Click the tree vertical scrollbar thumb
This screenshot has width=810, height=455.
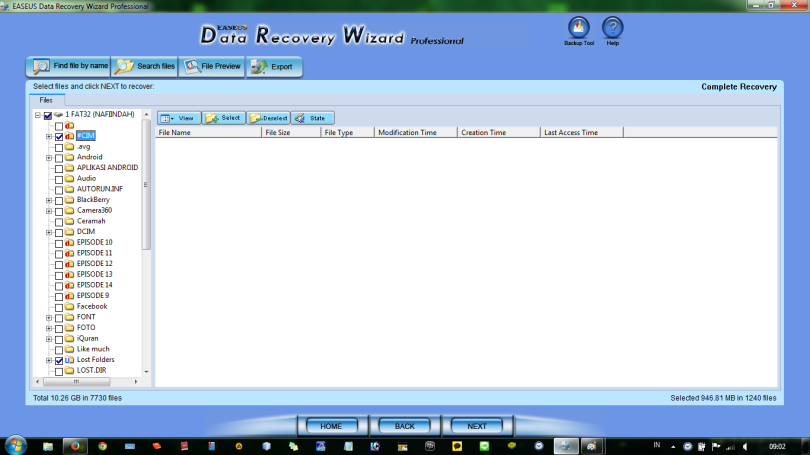pos(146,185)
